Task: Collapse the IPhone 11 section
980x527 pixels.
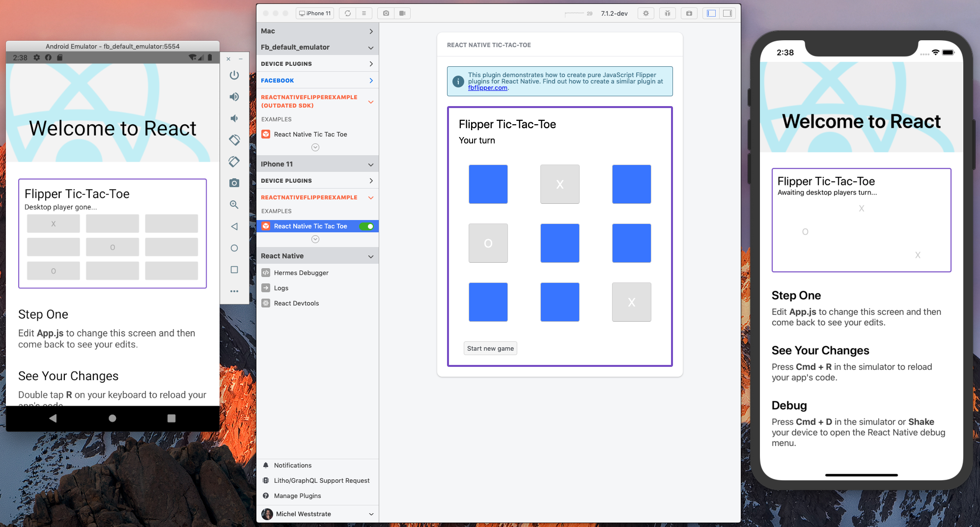Action: click(371, 164)
